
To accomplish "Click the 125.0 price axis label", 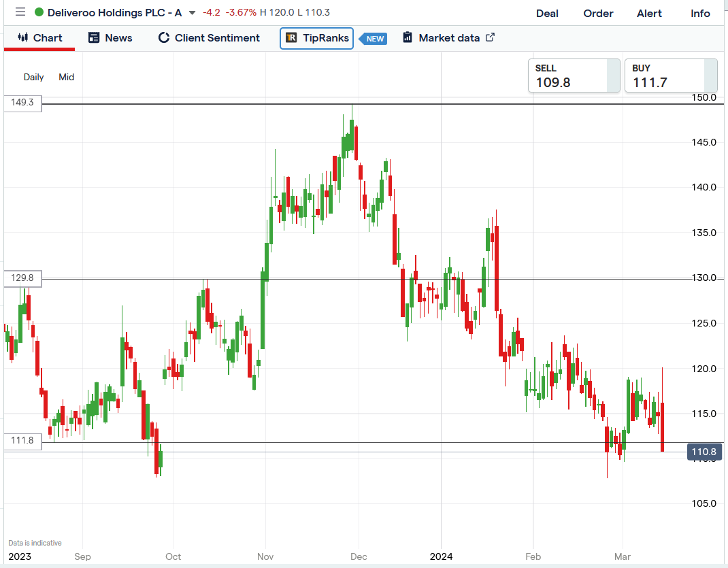I will [x=704, y=323].
